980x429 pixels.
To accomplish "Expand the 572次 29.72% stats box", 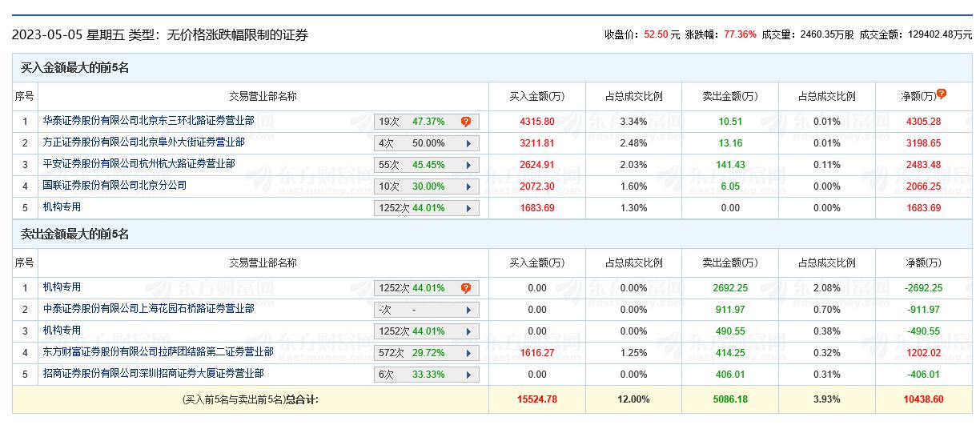I will pos(467,353).
